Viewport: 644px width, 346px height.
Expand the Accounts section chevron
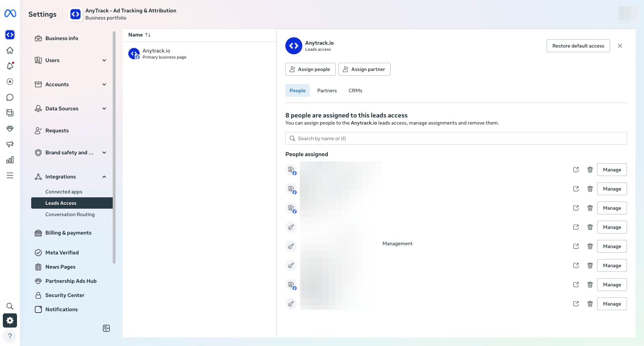pos(104,84)
